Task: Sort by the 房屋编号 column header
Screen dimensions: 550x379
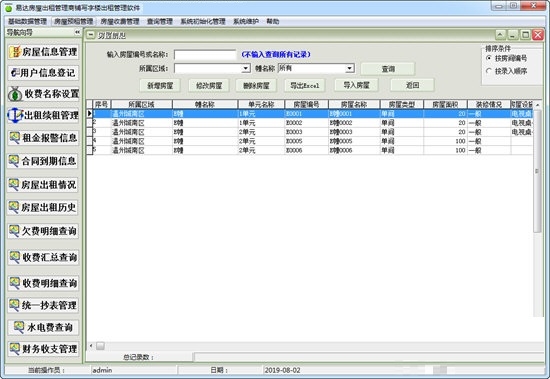Action: [x=306, y=104]
